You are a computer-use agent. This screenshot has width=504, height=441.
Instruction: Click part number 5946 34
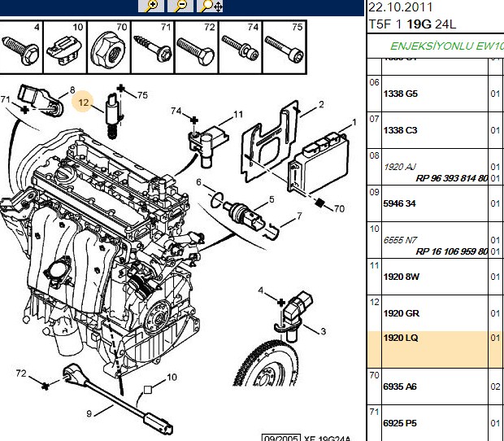(x=399, y=203)
